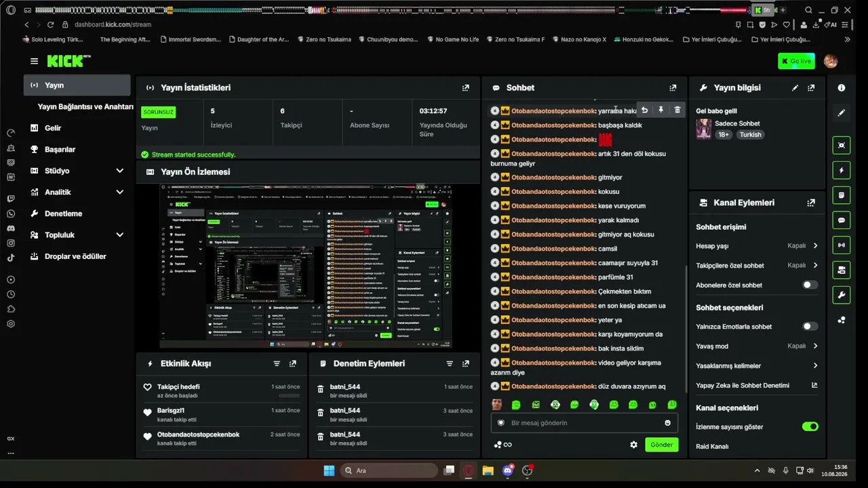Open Yavaş mod setting chevron
The height and width of the screenshot is (488, 868).
[815, 346]
